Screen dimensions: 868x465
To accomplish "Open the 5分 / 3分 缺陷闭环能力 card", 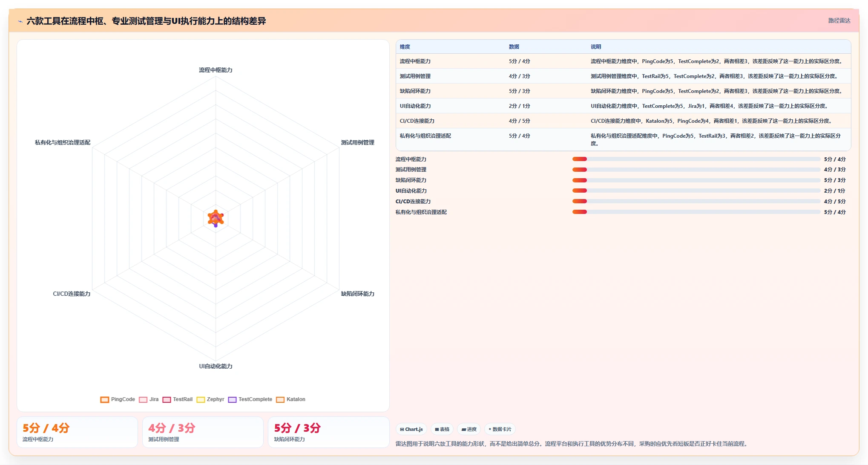I will click(x=328, y=432).
